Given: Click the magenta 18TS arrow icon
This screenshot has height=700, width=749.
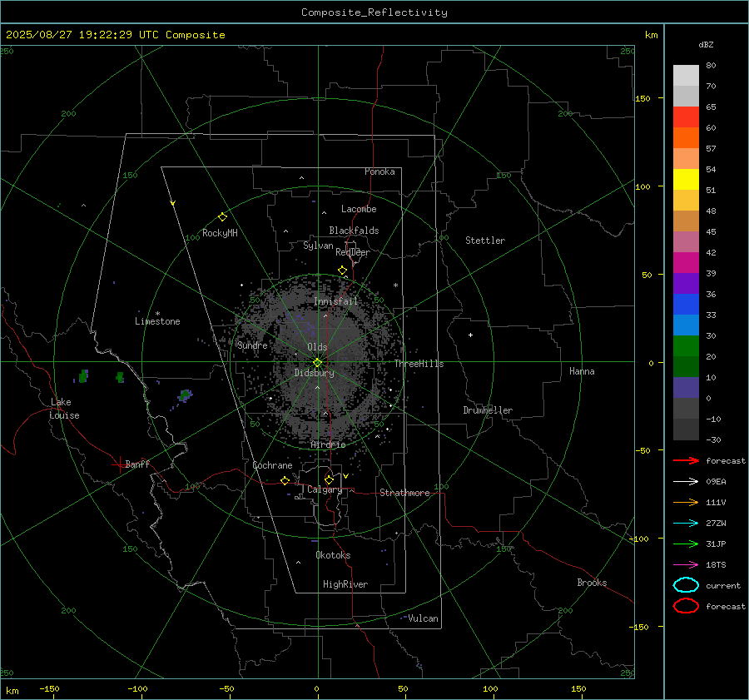Looking at the screenshot, I should pos(686,565).
